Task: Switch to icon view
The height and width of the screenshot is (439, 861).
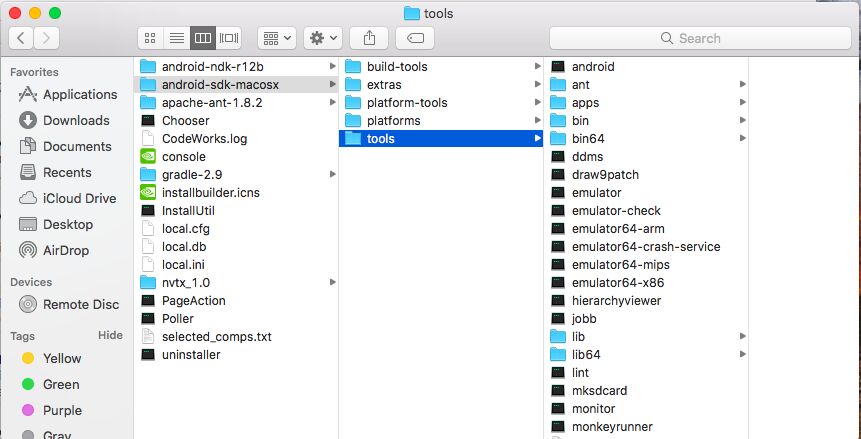Action: [x=150, y=38]
